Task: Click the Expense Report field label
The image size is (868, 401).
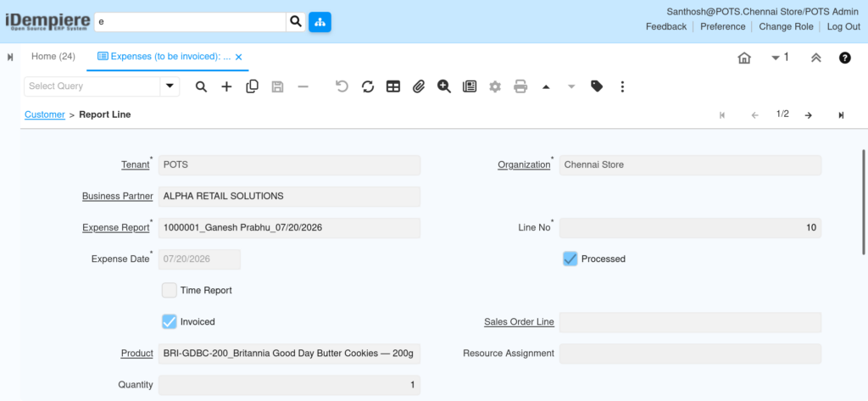Action: coord(115,228)
